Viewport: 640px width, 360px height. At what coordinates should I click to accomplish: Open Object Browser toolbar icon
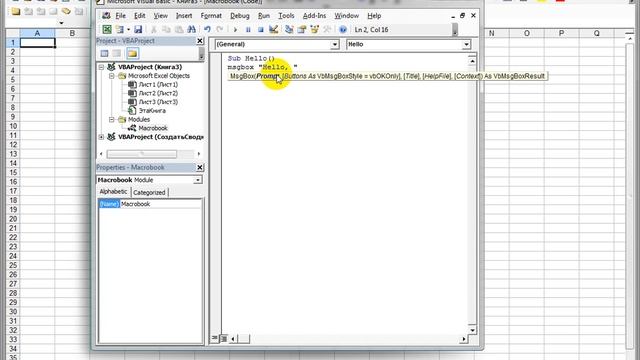click(314, 29)
